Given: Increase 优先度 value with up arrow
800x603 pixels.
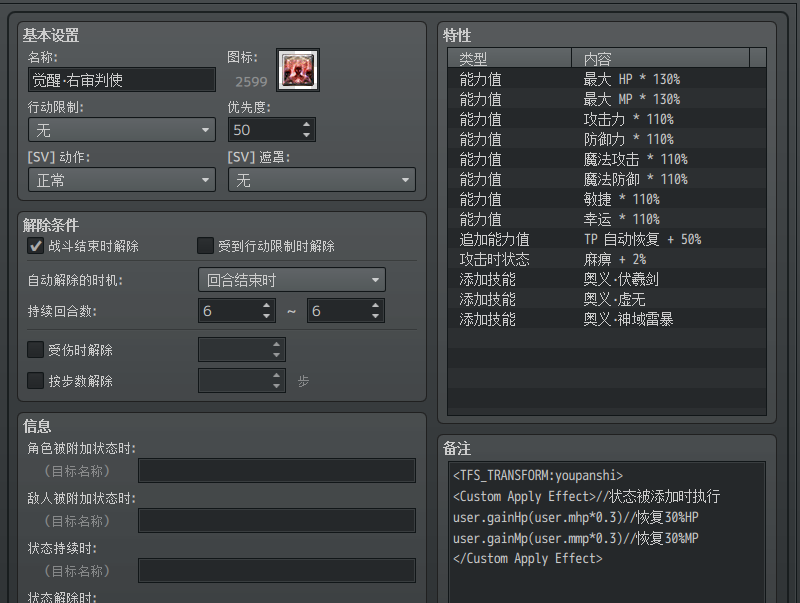Looking at the screenshot, I should coord(307,124).
